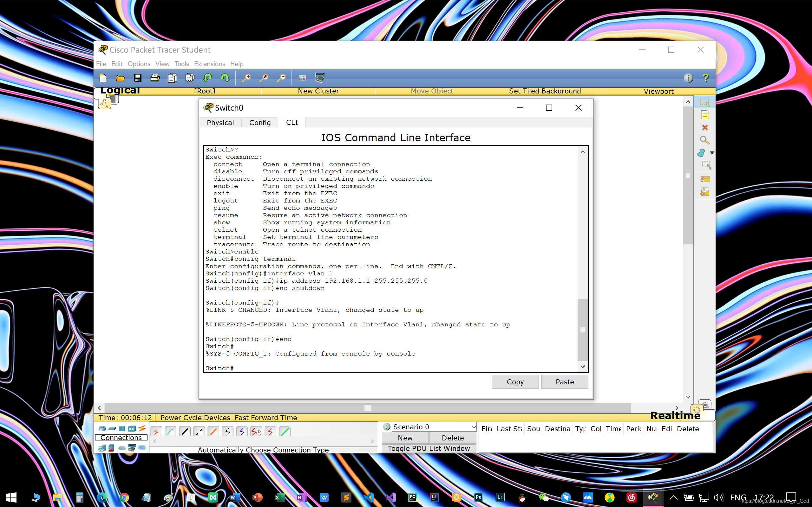Screen dimensions: 812x507
Task: Select the Place Note tool
Action: (704, 115)
